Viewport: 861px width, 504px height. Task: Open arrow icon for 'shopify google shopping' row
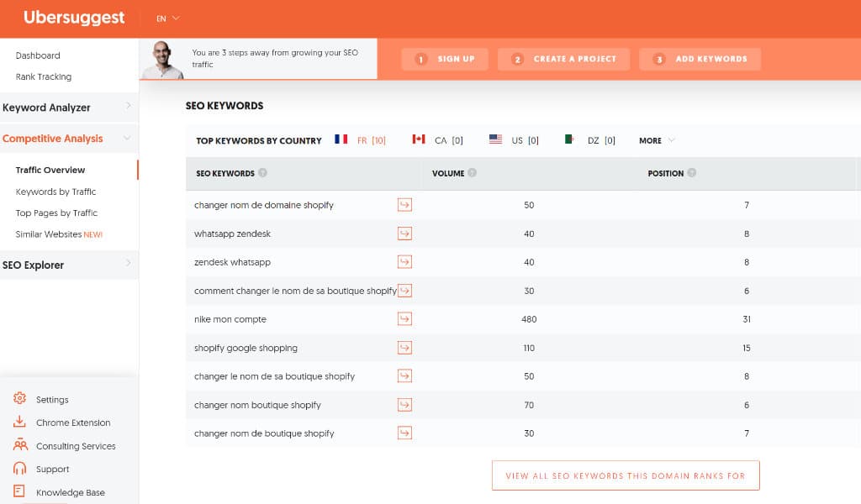(404, 348)
